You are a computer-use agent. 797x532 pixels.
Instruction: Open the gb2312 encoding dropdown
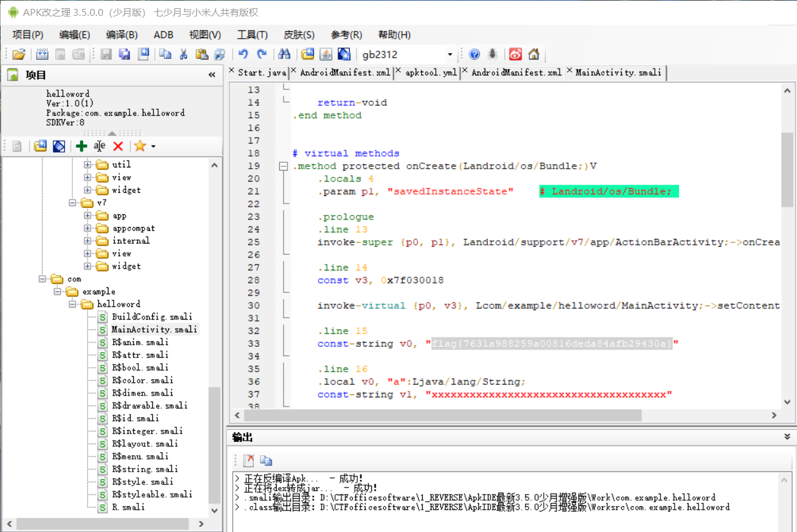point(450,55)
